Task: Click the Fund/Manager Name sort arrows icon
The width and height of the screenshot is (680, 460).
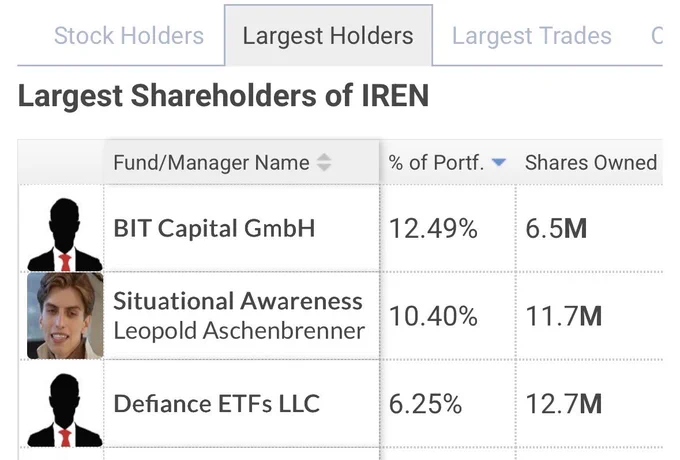Action: (324, 163)
